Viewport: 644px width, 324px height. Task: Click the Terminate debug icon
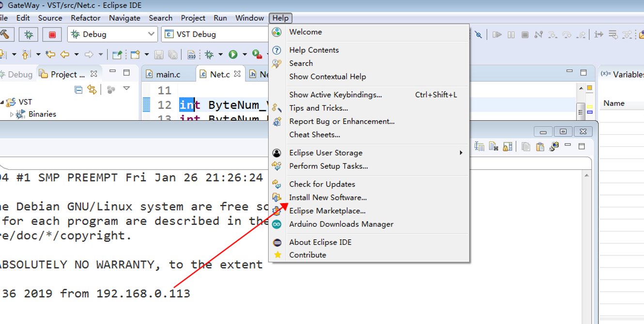(525, 34)
